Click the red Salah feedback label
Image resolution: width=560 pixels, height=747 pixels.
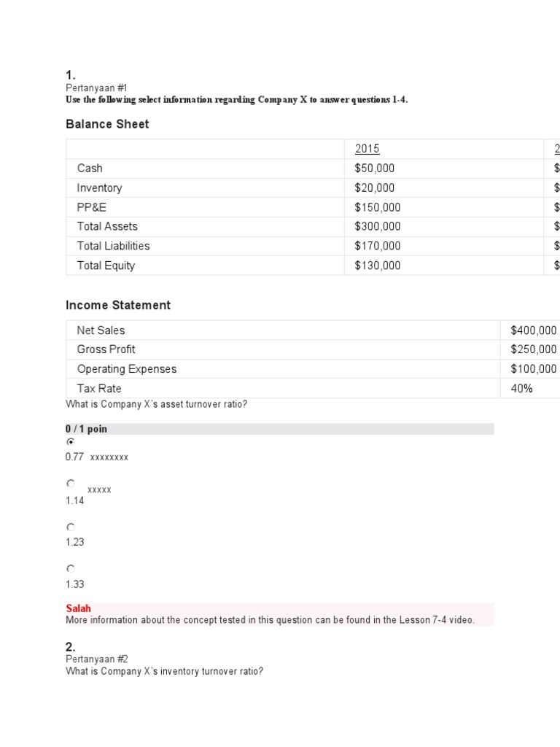point(79,608)
